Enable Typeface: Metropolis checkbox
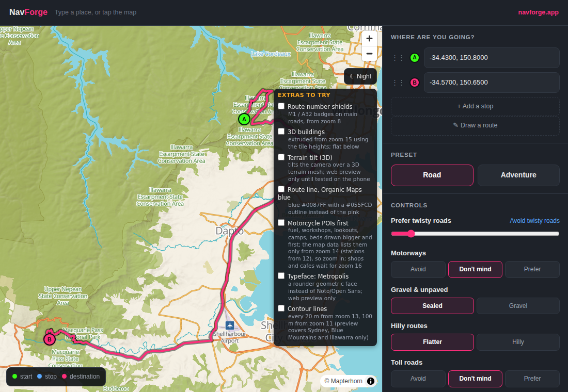The image size is (568, 392). tap(281, 276)
